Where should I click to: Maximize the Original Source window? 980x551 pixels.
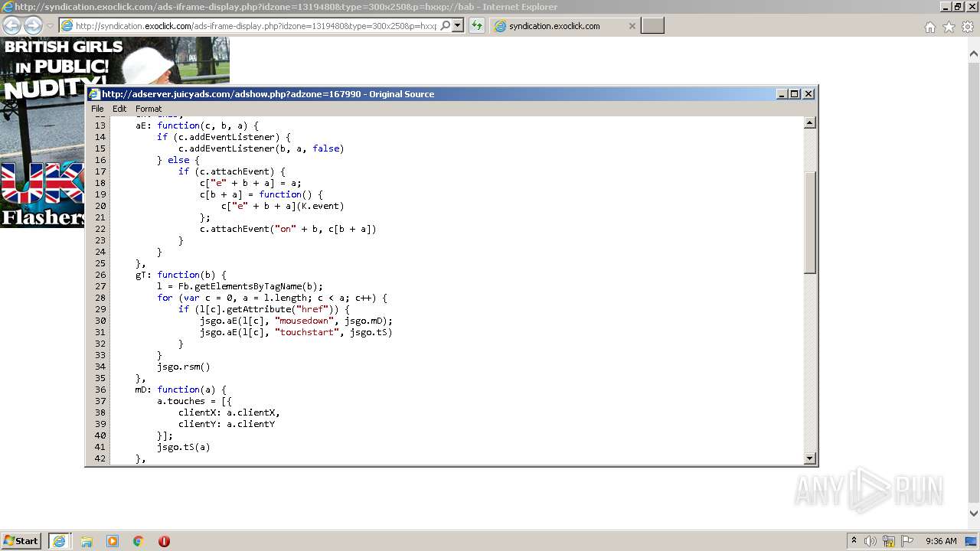coord(795,93)
